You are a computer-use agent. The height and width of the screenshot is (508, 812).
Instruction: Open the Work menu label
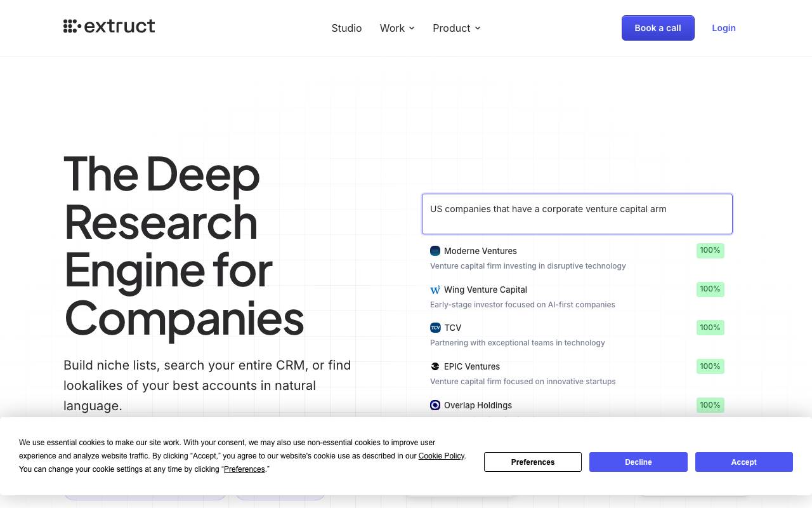pos(392,28)
